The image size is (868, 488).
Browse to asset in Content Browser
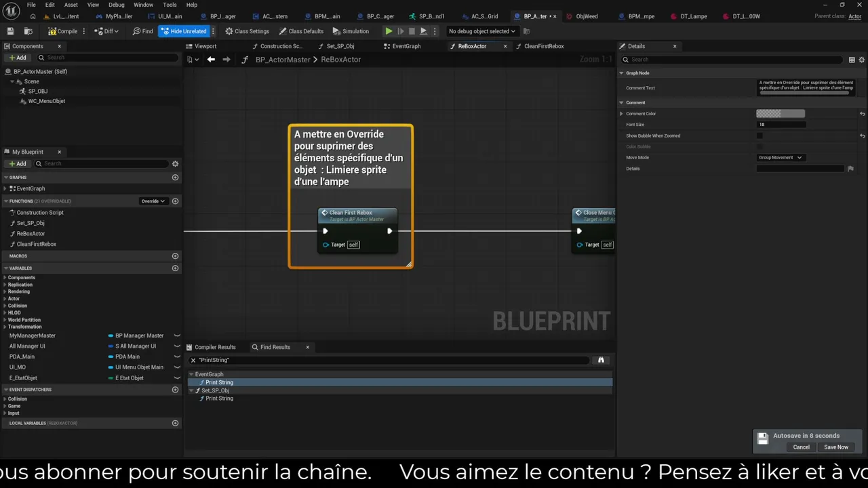(x=28, y=31)
